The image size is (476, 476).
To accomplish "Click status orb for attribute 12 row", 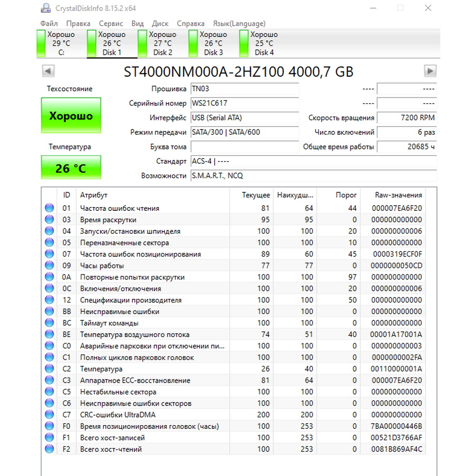I will click(x=49, y=300).
